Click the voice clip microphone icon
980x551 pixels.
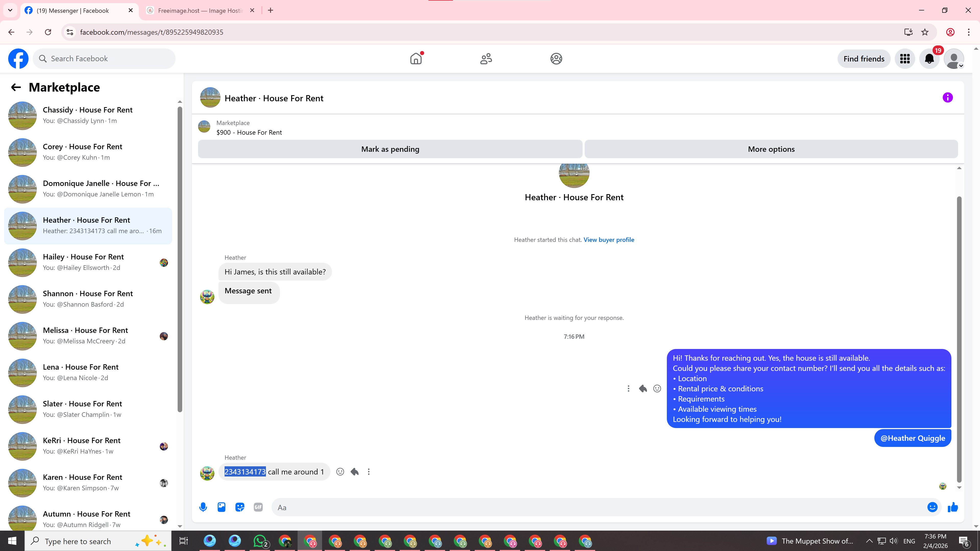203,507
